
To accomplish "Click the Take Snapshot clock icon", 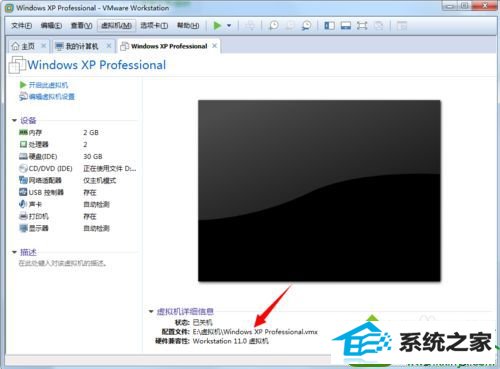I will pyautogui.click(x=274, y=25).
